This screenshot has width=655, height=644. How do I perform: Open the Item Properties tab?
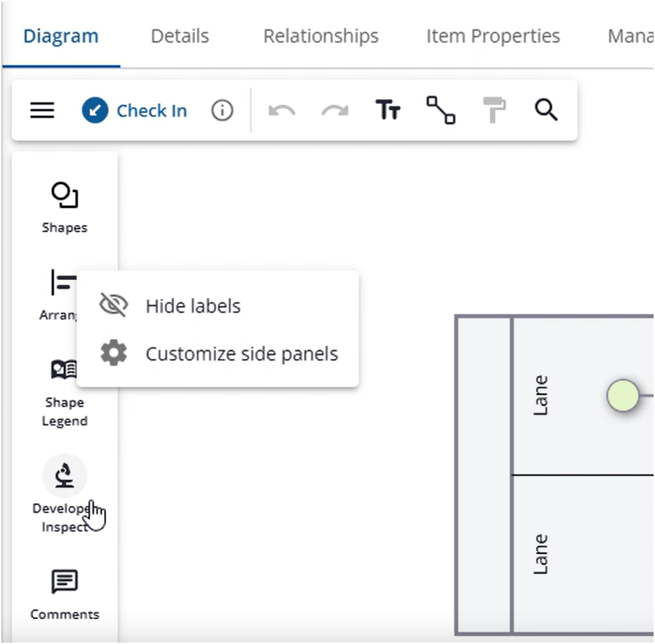point(493,36)
